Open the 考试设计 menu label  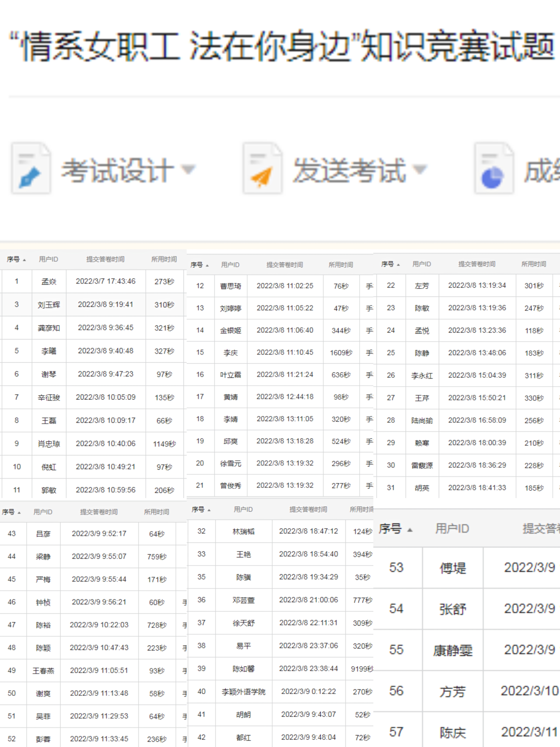click(x=117, y=171)
